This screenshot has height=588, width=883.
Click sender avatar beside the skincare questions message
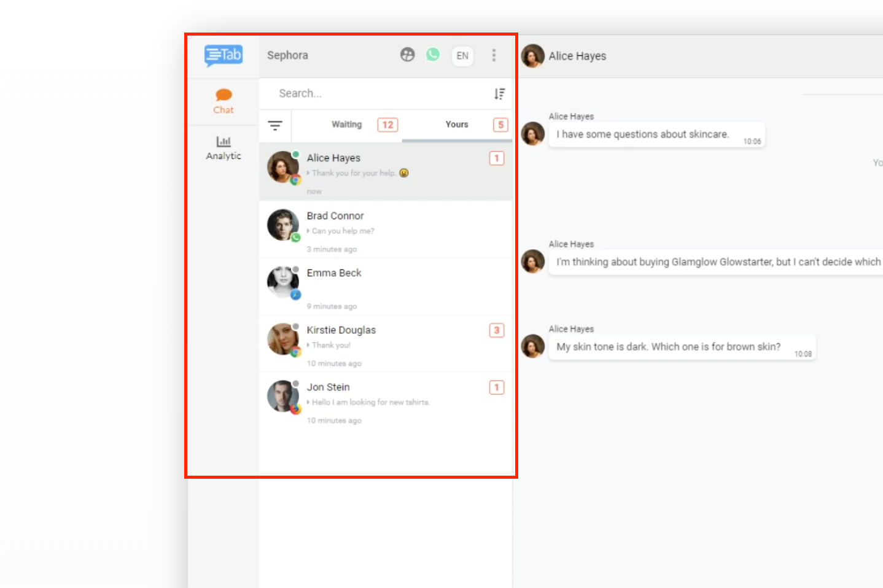pyautogui.click(x=532, y=134)
